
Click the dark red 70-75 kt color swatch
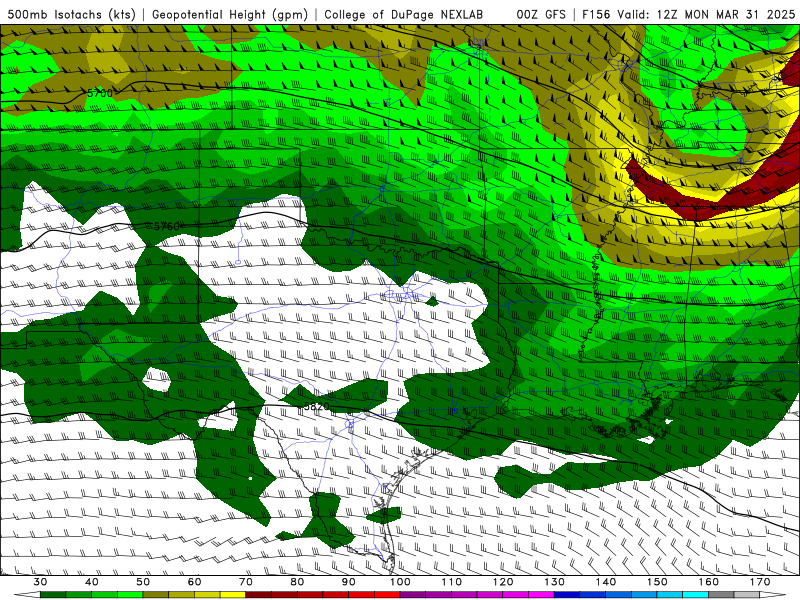point(259,595)
